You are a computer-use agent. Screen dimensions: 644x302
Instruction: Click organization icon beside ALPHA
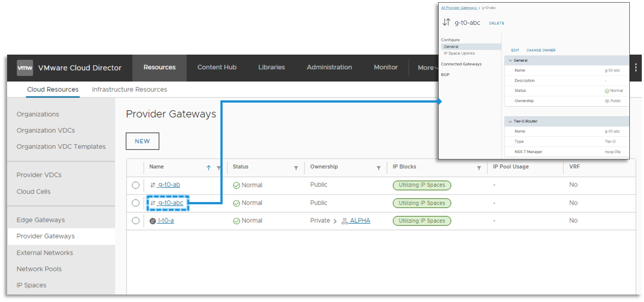coord(344,221)
